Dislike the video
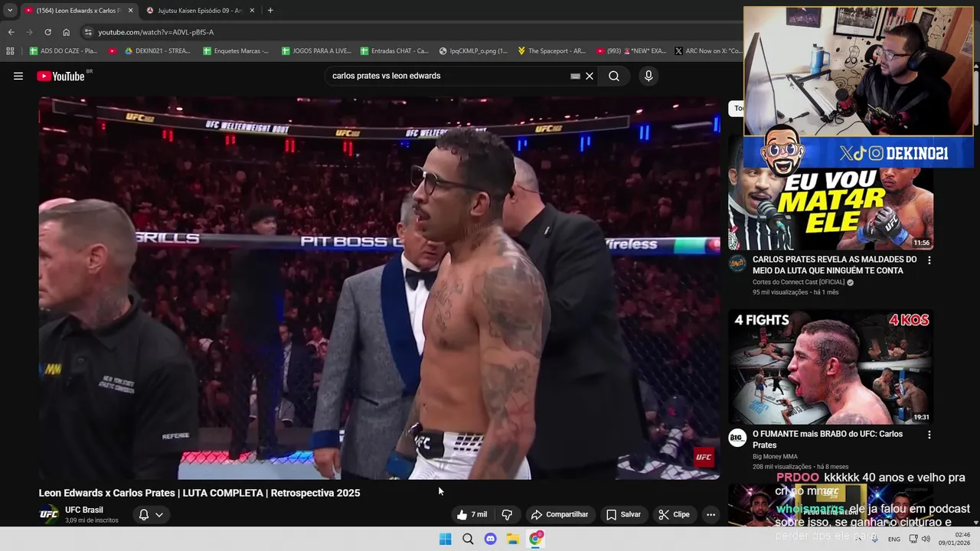This screenshot has width=980, height=551. (506, 514)
